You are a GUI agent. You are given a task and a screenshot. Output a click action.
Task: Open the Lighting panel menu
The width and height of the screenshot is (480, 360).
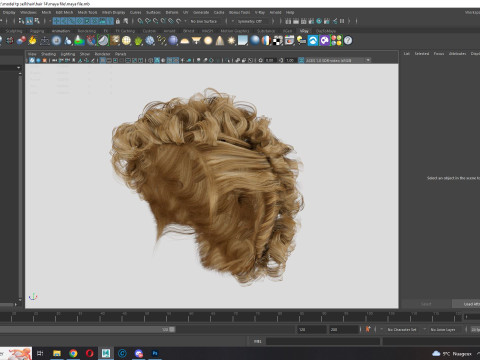(68, 54)
